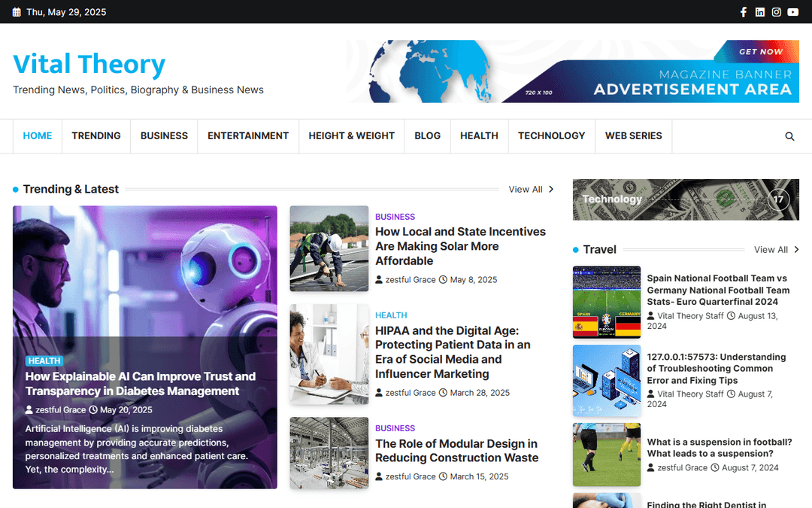Open the BUSINESS menu item
The width and height of the screenshot is (812, 508).
coord(164,135)
